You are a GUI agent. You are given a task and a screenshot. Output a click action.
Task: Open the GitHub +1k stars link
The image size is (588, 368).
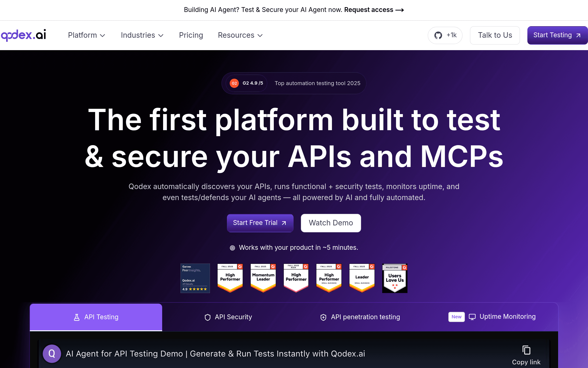click(445, 35)
